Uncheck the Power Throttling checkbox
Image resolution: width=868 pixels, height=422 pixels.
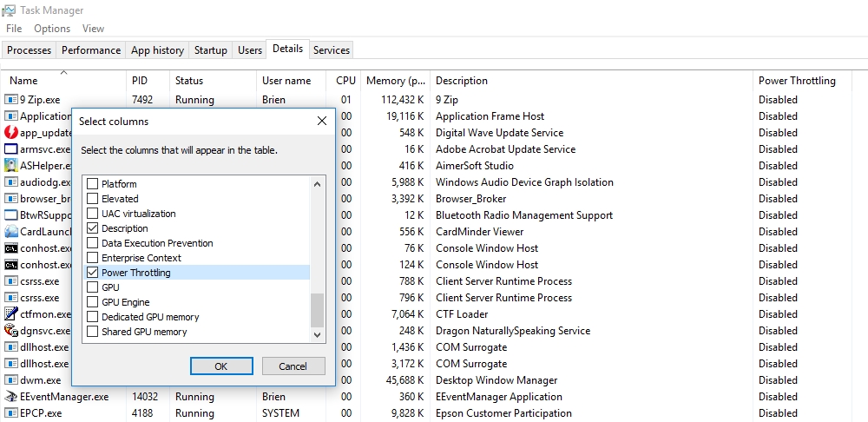click(93, 273)
